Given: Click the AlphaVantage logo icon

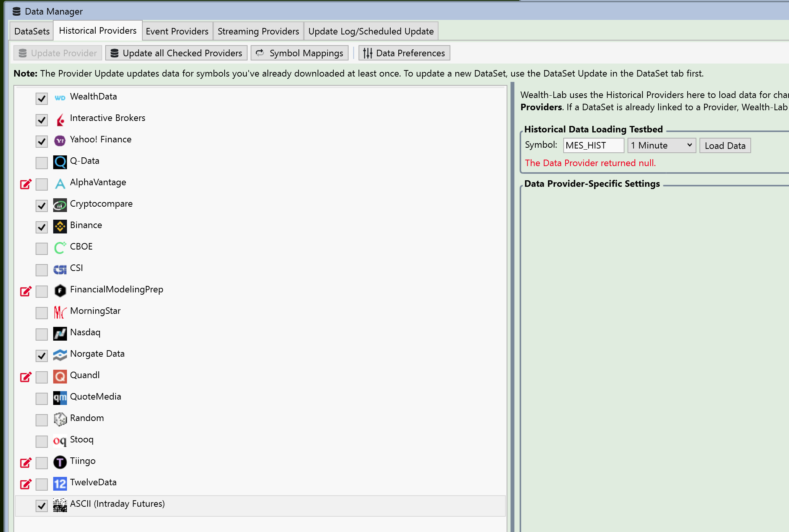Looking at the screenshot, I should point(60,184).
